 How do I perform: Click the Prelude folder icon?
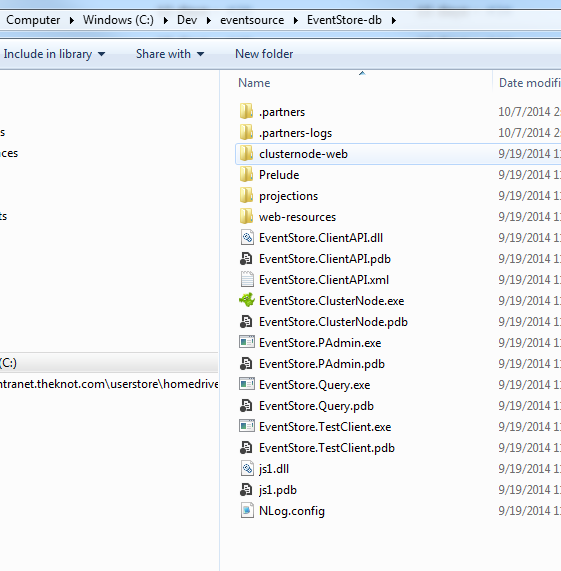(246, 174)
